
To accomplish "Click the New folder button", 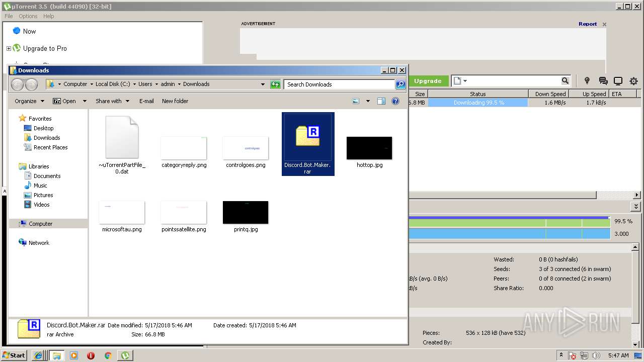I will point(175,101).
